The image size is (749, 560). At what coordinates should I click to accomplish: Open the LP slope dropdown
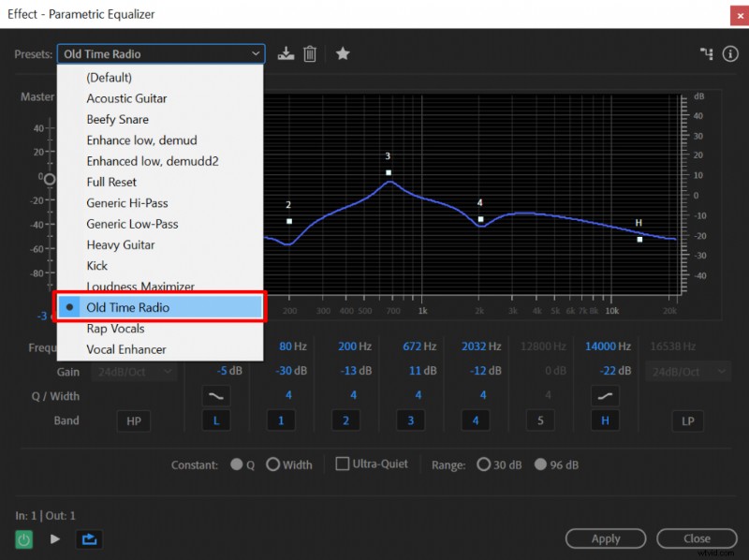coord(688,372)
